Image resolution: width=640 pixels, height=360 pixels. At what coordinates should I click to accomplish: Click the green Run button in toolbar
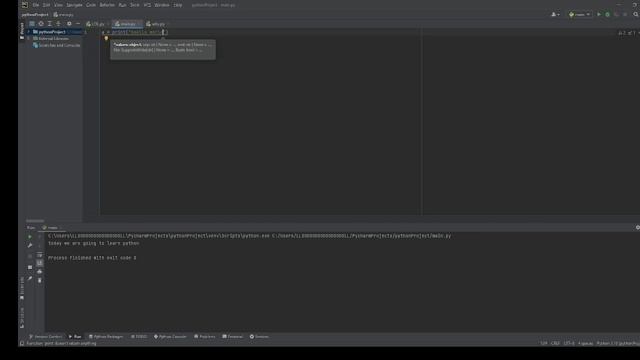pyautogui.click(x=599, y=14)
